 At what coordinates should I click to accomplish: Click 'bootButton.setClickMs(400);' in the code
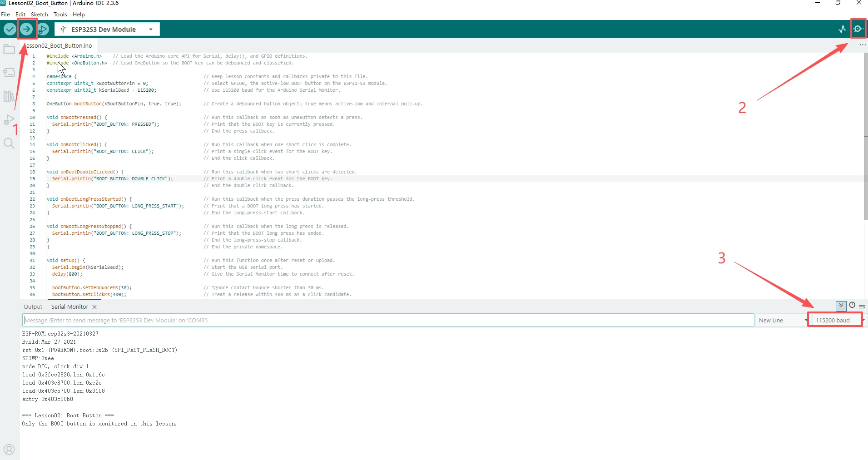89,295
